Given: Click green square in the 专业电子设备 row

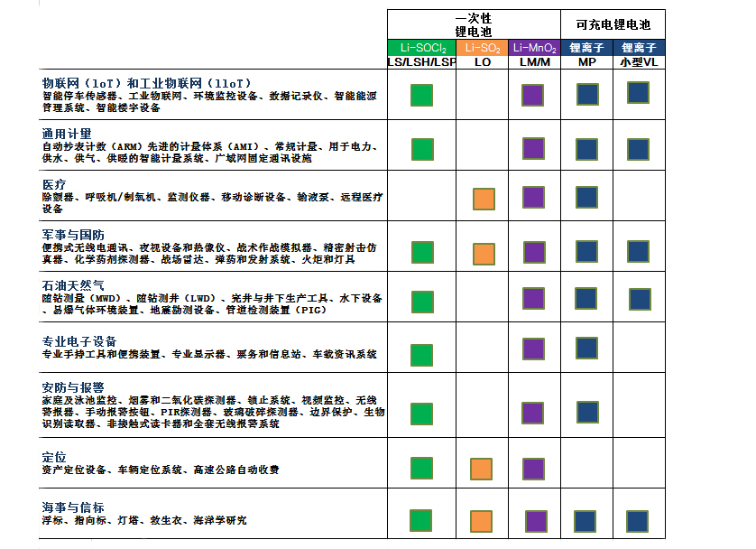Looking at the screenshot, I should [422, 355].
